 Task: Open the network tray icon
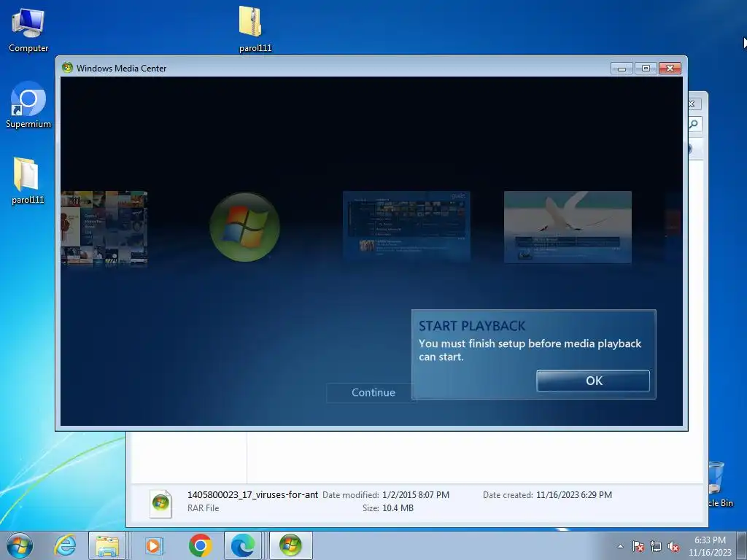(x=656, y=547)
